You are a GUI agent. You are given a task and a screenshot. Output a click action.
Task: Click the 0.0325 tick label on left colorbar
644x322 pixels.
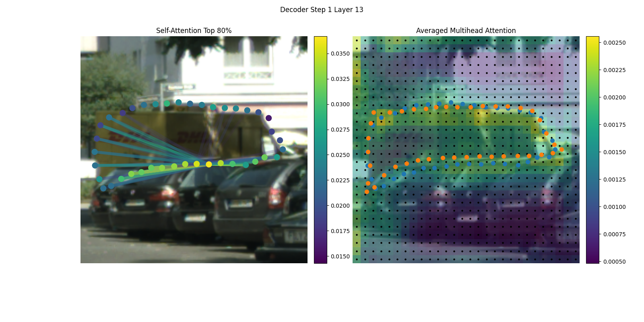point(340,79)
